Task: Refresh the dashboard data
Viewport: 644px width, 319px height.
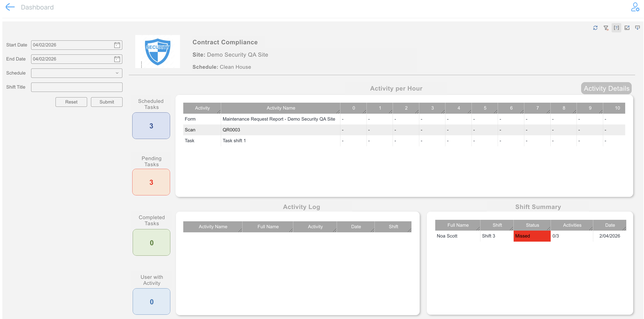Action: (595, 28)
